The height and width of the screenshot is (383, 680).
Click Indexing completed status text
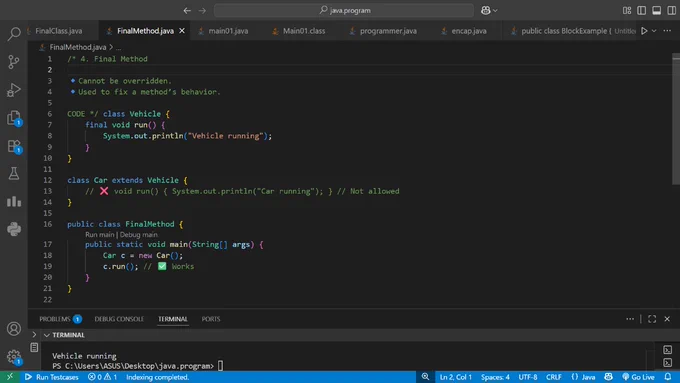pyautogui.click(x=157, y=377)
